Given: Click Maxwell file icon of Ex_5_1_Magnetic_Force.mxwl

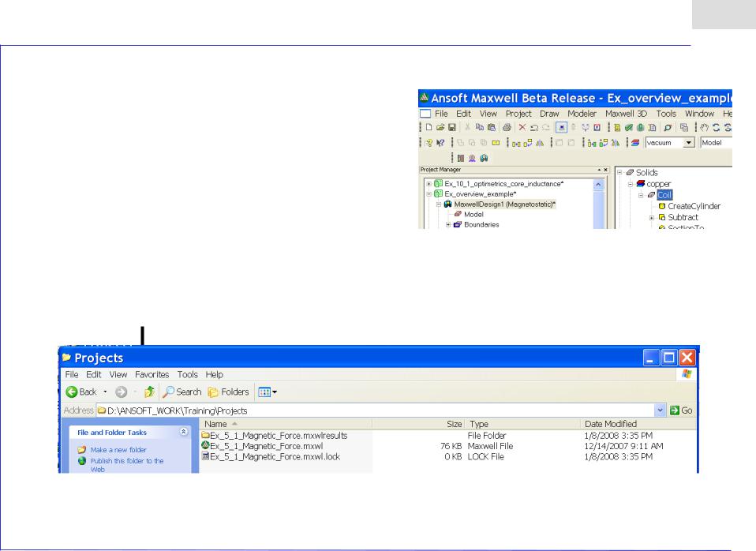Looking at the screenshot, I should pyautogui.click(x=205, y=446).
